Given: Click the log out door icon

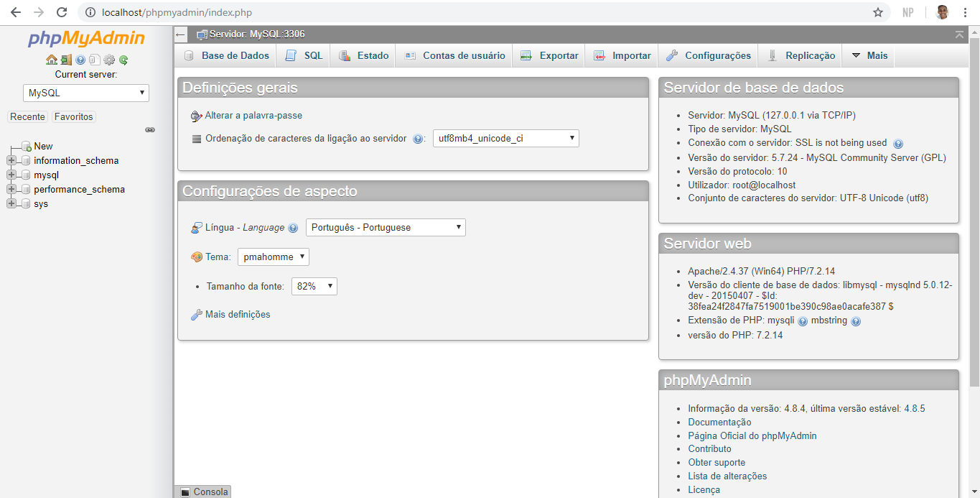Looking at the screenshot, I should click(x=66, y=60).
